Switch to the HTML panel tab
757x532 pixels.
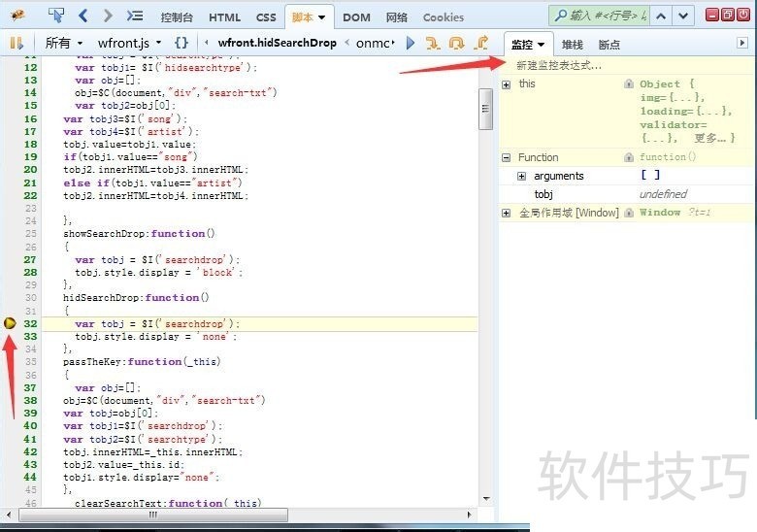point(225,17)
